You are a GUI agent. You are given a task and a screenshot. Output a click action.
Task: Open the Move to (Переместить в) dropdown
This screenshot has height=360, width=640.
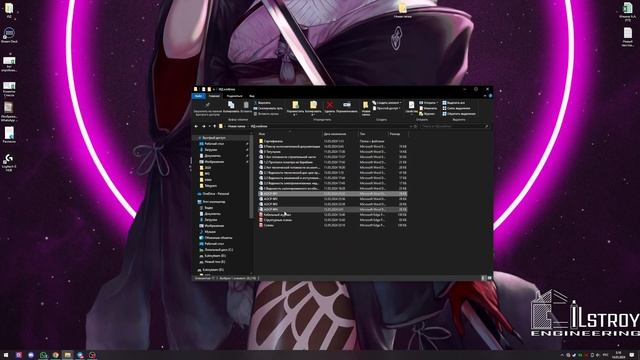click(295, 109)
